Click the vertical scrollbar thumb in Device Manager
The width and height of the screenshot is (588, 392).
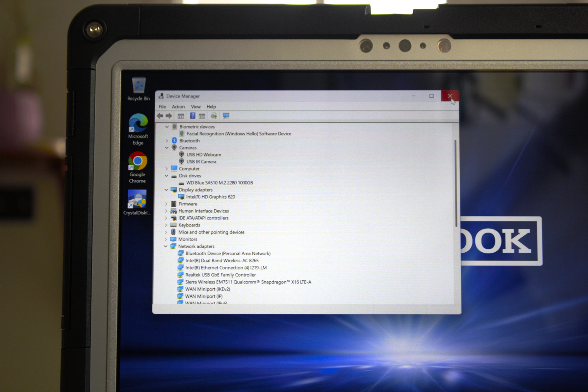(x=456, y=183)
